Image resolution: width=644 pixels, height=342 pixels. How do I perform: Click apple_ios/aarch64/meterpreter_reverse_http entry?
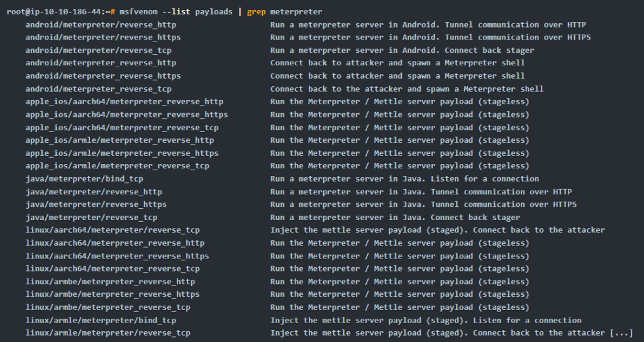click(125, 101)
